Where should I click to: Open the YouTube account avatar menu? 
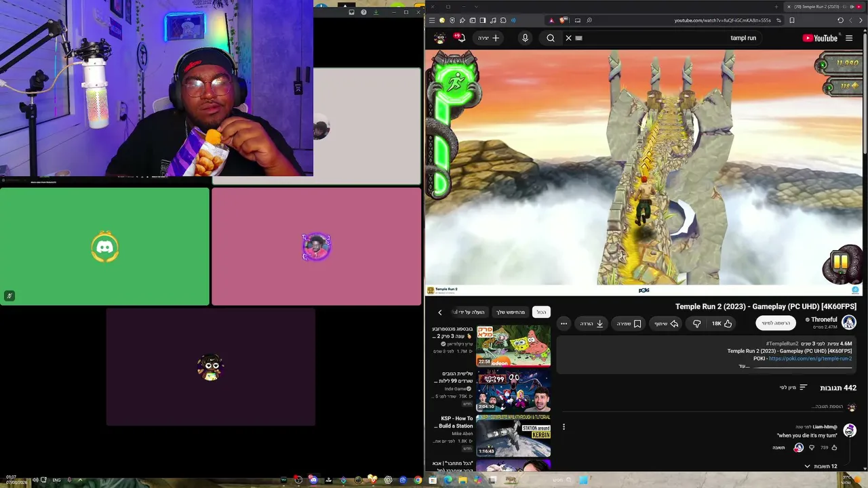tap(439, 38)
